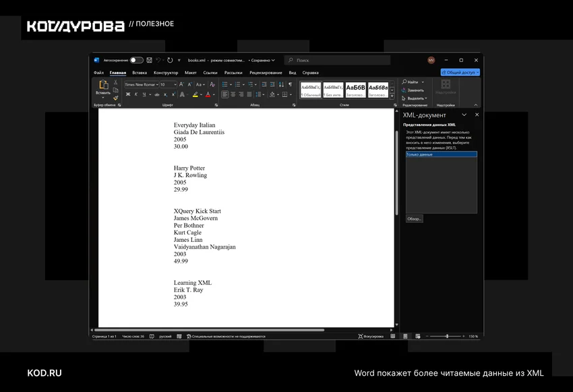Click the cut scissors icon
The width and height of the screenshot is (573, 392).
115,82
